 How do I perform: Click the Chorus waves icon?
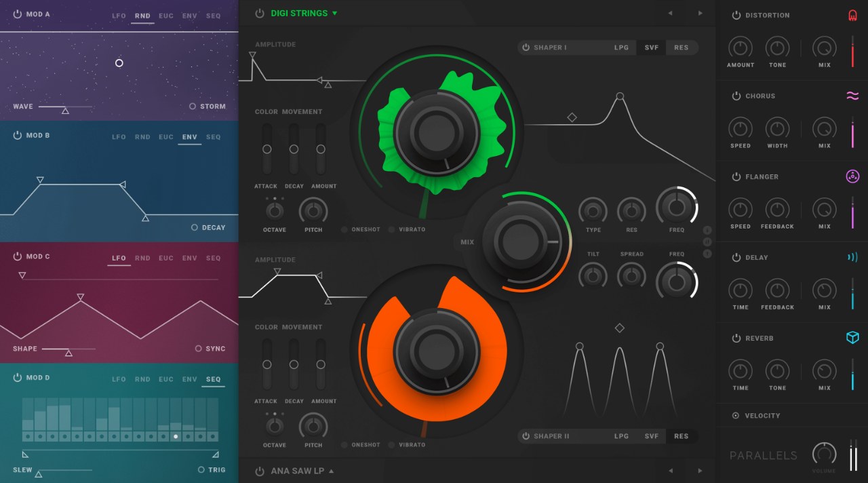coord(852,96)
